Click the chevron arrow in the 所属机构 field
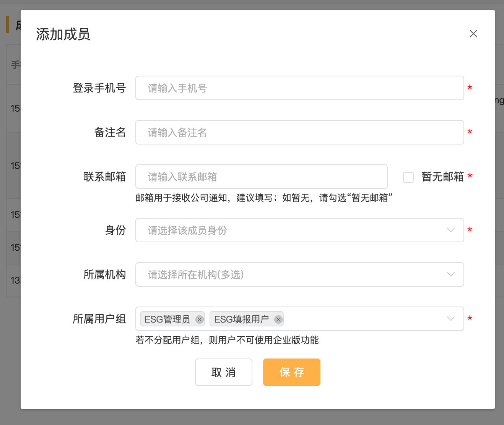 click(450, 274)
